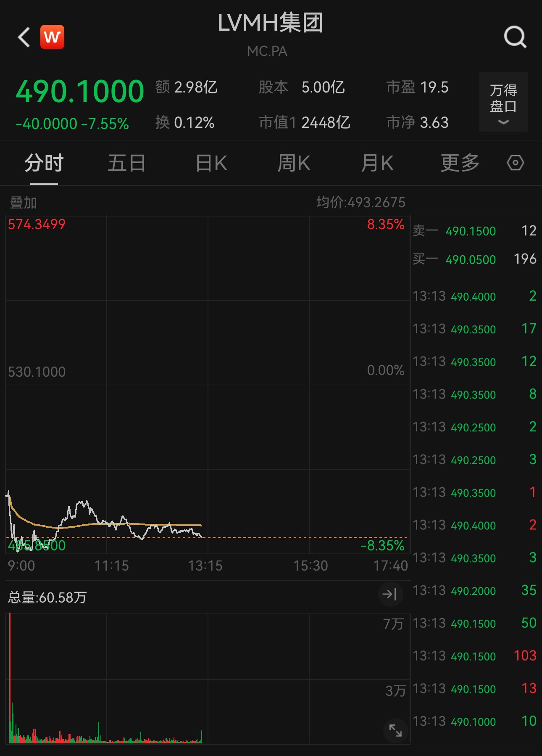Tap the MC.PA ticker code

(x=267, y=51)
